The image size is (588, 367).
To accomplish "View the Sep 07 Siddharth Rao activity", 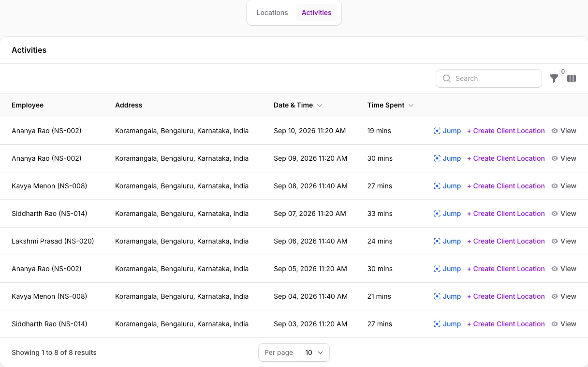I will pyautogui.click(x=564, y=214).
